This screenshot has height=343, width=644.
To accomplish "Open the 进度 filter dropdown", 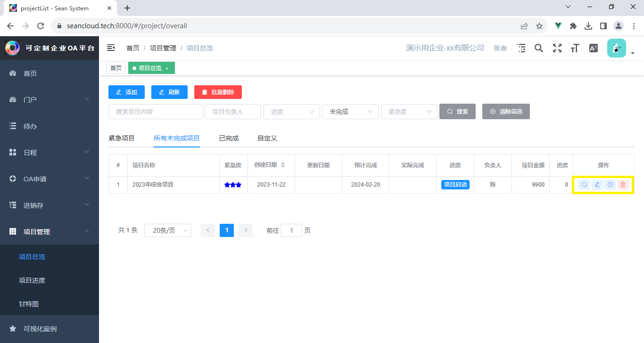I will coord(292,112).
